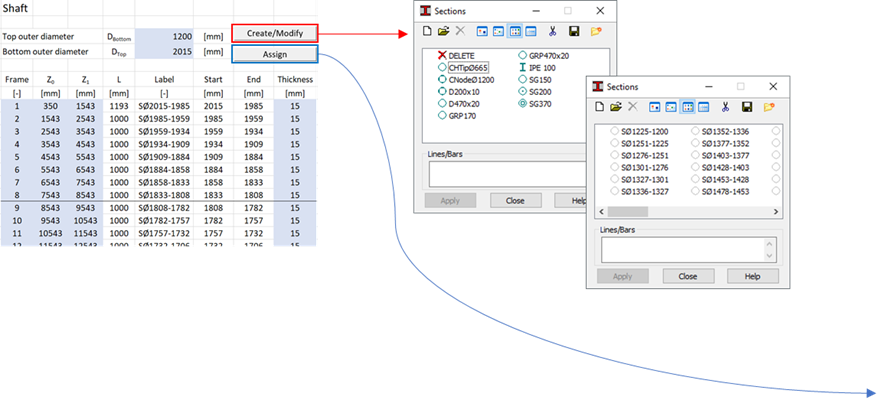Click scissors icon in DELETE-list Sections window

tap(553, 31)
